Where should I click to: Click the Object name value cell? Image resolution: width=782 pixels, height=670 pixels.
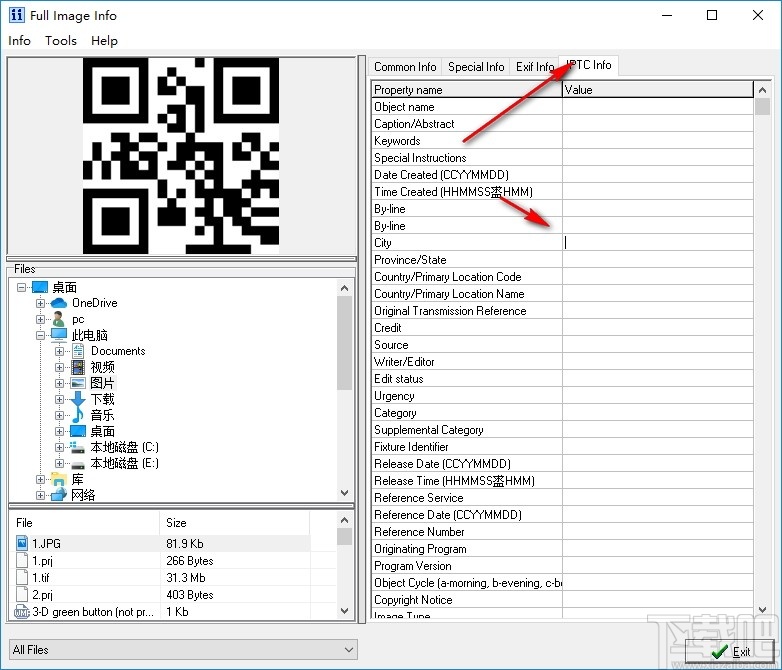657,107
